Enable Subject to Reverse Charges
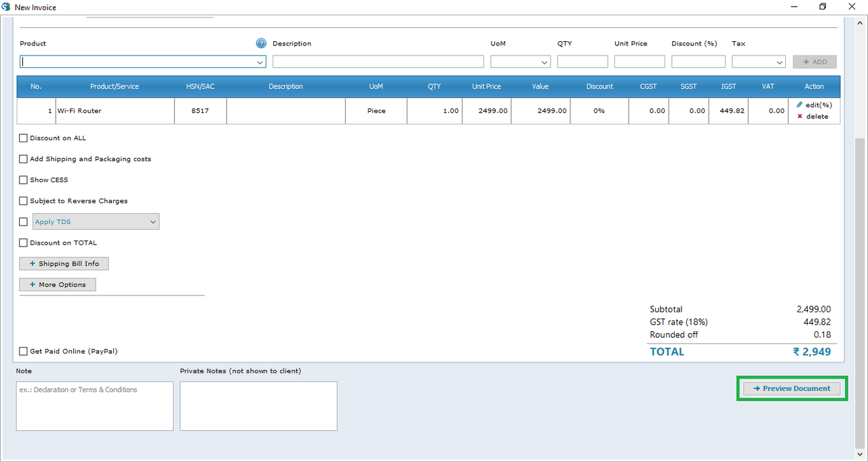868x462 pixels. click(x=24, y=201)
